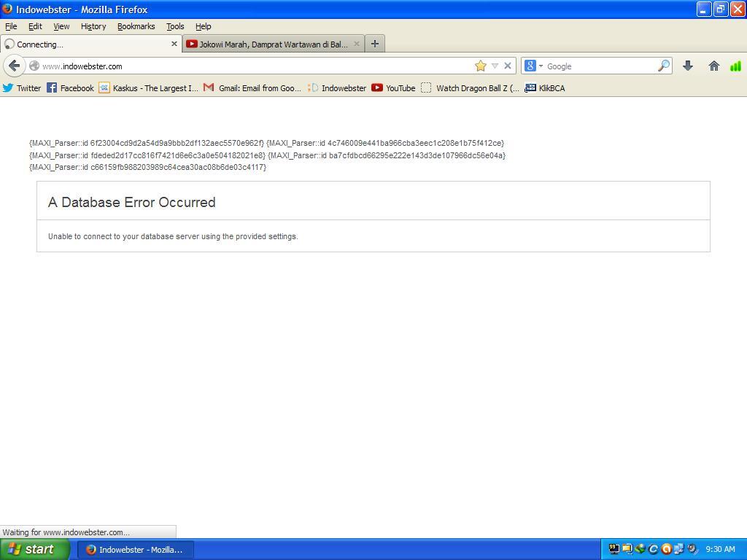
Task: Close the Connecting... tab
Action: 174,44
